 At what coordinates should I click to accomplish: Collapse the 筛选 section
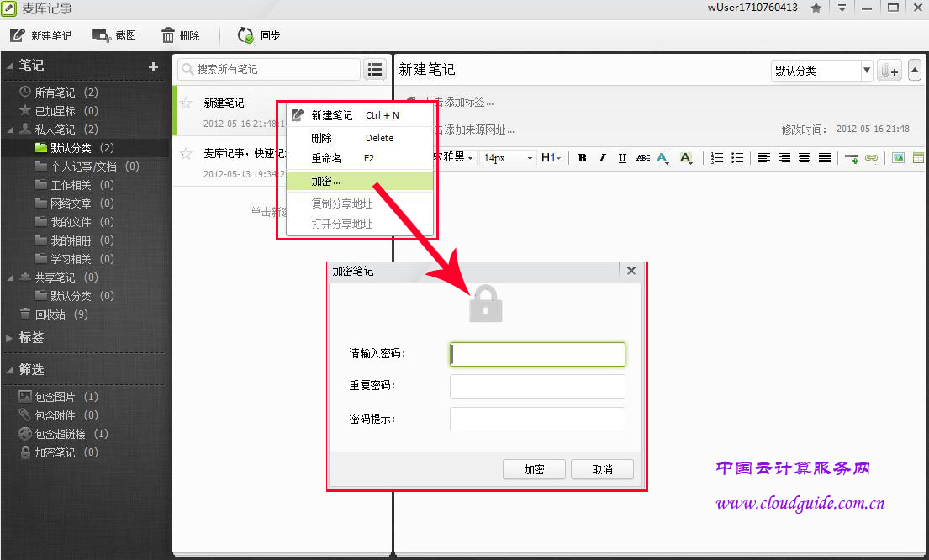point(9,370)
